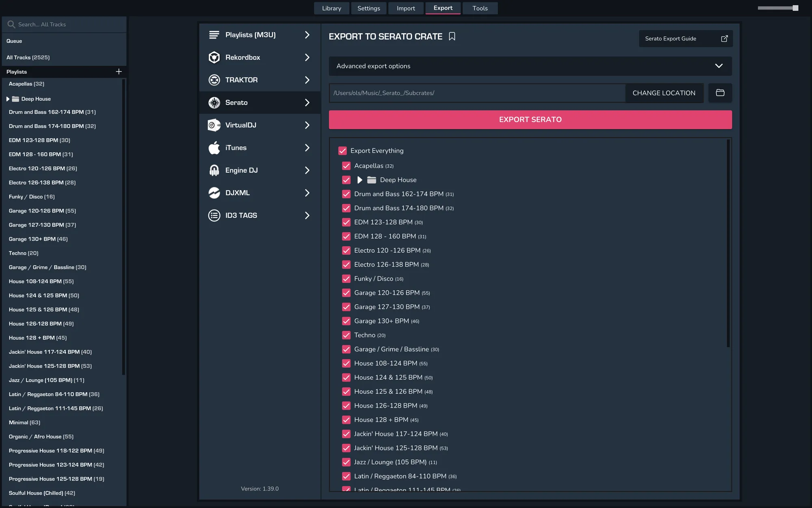Expand Deep House folder in sidebar playlists
This screenshot has height=508, width=812.
click(x=8, y=99)
